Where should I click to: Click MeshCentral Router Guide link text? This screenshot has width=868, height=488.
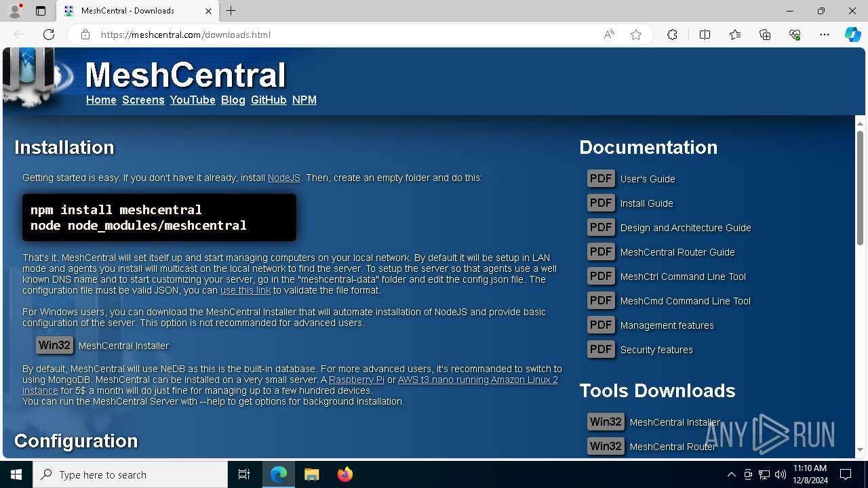click(677, 252)
